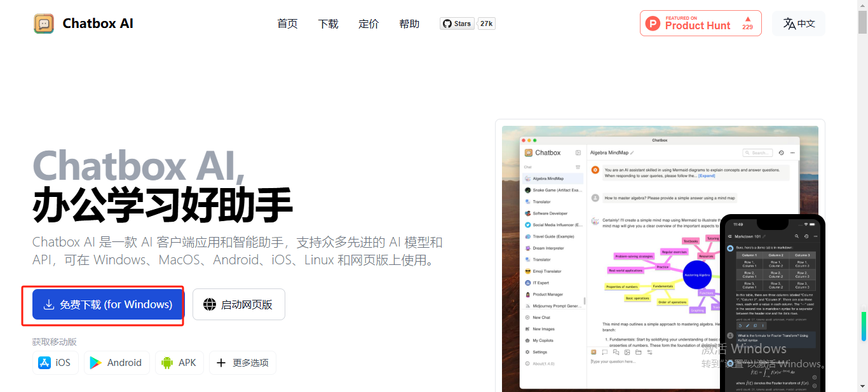This screenshot has width=868, height=392.
Task: Select Midjourney Prompt Generator chat
Action: (x=553, y=306)
